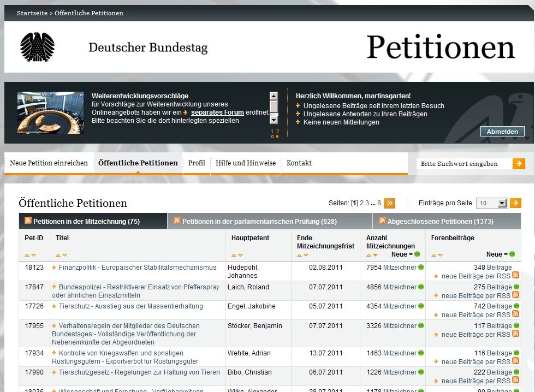Open petition Tierschutzgesetz - Haltung von Tieren
535x392 pixels.
tap(139, 372)
